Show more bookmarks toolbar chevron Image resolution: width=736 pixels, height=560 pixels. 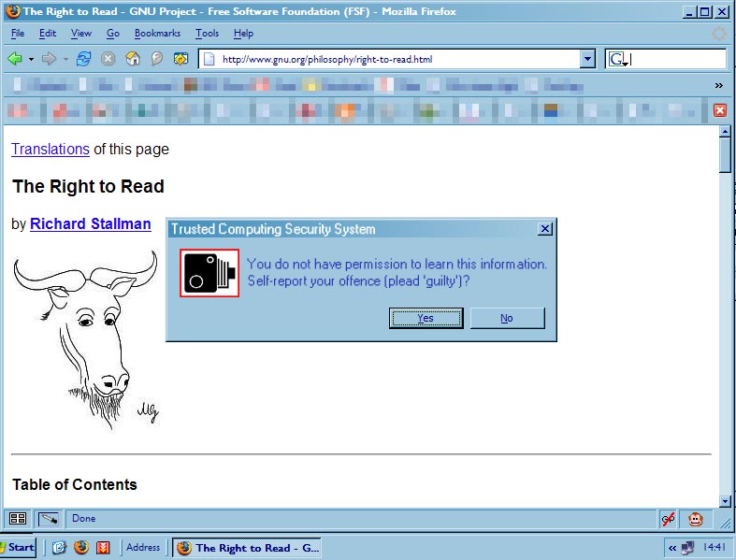718,85
